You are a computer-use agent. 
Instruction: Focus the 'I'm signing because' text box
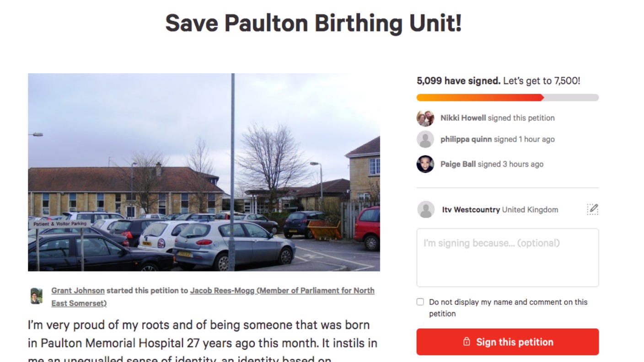508,258
